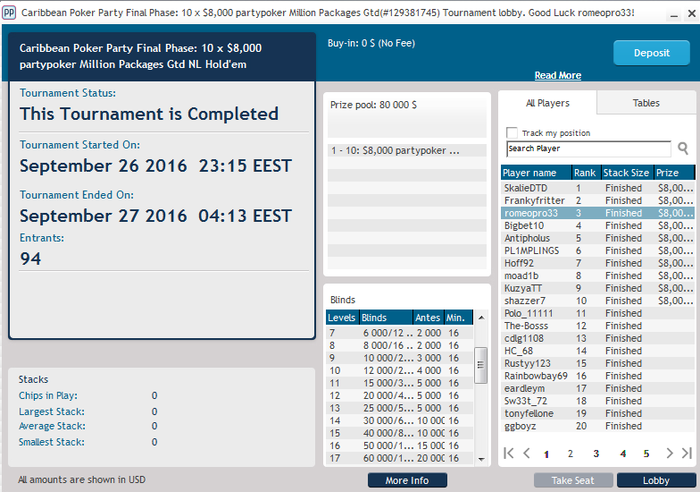Click the search magnifier icon

[x=683, y=148]
